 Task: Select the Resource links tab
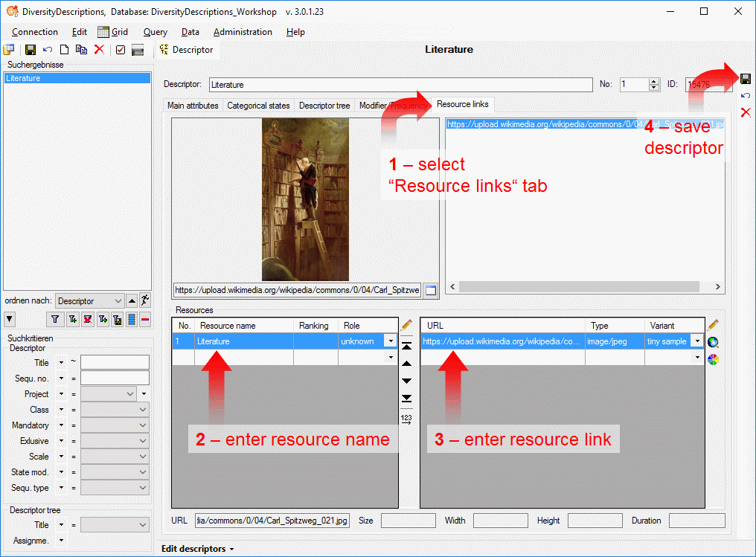pyautogui.click(x=462, y=104)
